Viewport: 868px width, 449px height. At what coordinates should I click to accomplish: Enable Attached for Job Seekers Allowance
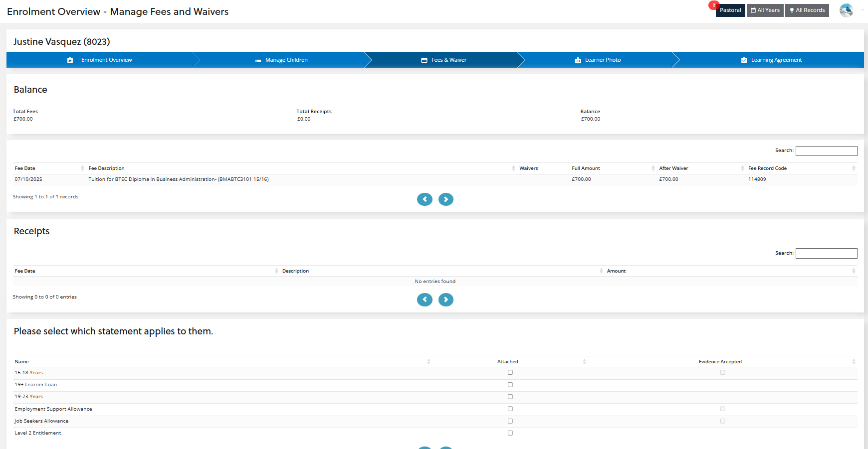pos(510,421)
